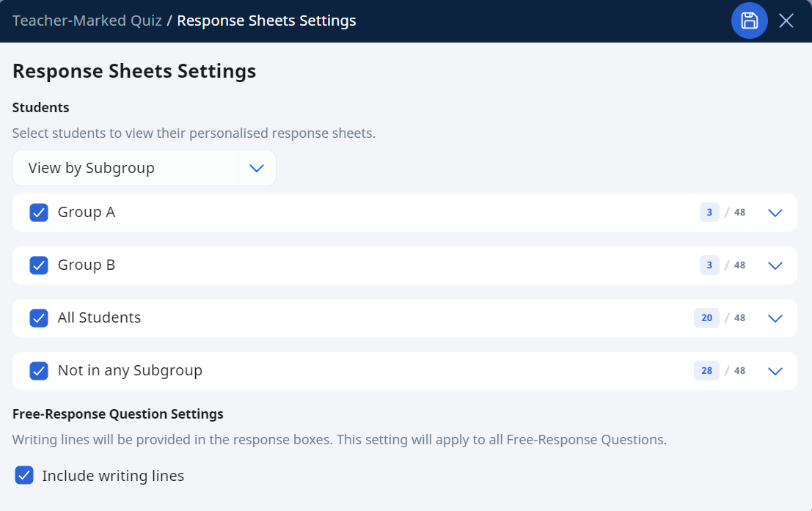Expand Group B student list chevron

pos(775,265)
